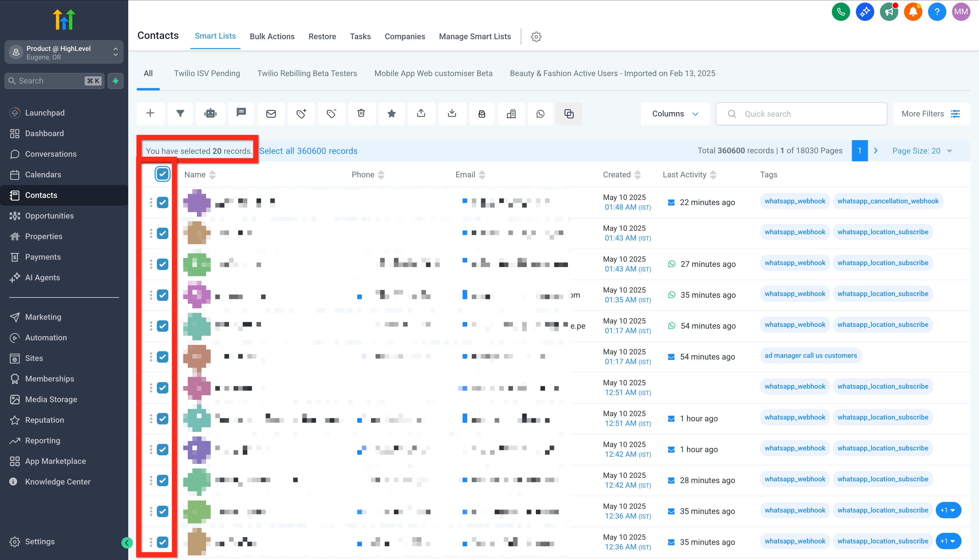Switch to the Bulk Actions tab
Screen dimensions: 979x560
[x=272, y=37]
